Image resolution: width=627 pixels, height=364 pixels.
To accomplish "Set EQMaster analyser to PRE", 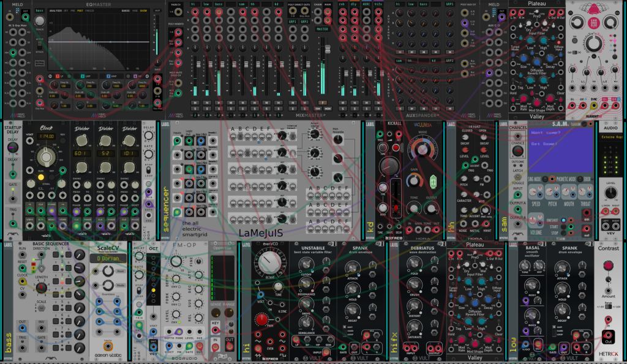I will click(x=72, y=11).
